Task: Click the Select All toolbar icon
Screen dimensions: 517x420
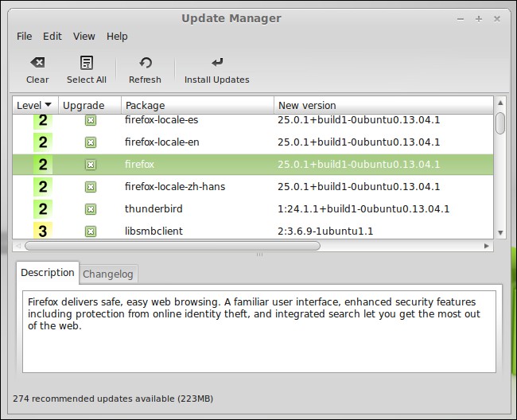Action: [87, 63]
